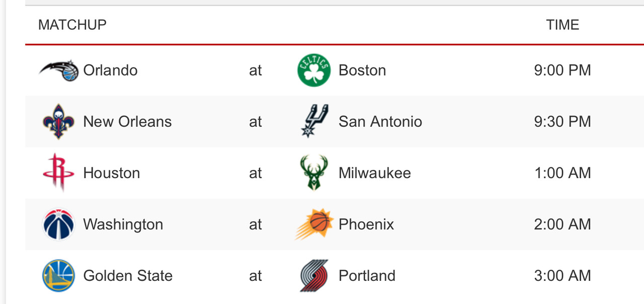Open the 9:00 PM game time

click(x=562, y=70)
